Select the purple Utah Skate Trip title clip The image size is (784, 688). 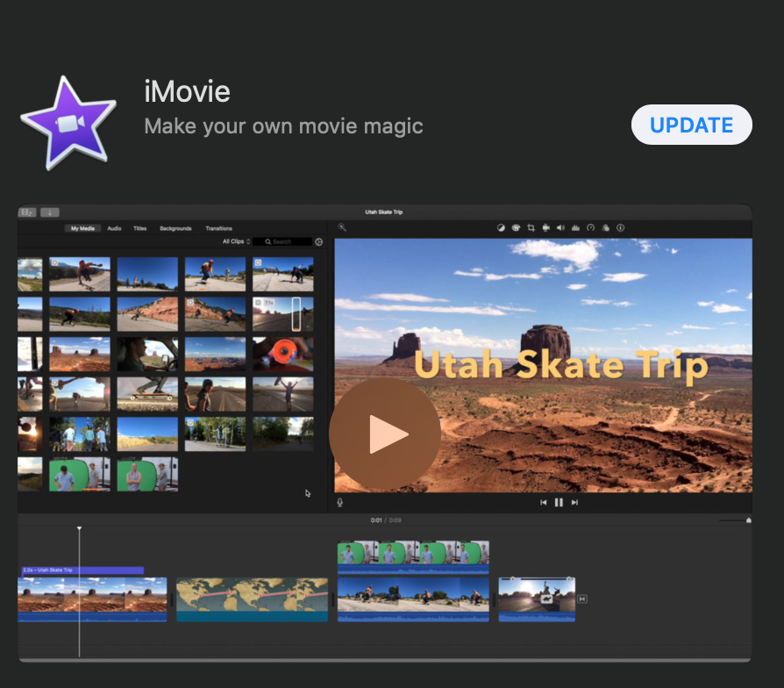[x=82, y=570]
